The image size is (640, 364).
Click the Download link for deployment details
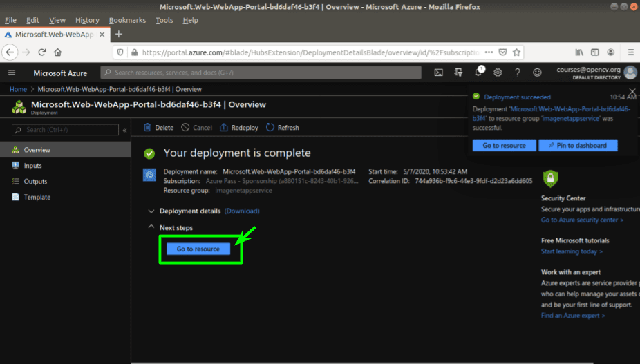(242, 211)
